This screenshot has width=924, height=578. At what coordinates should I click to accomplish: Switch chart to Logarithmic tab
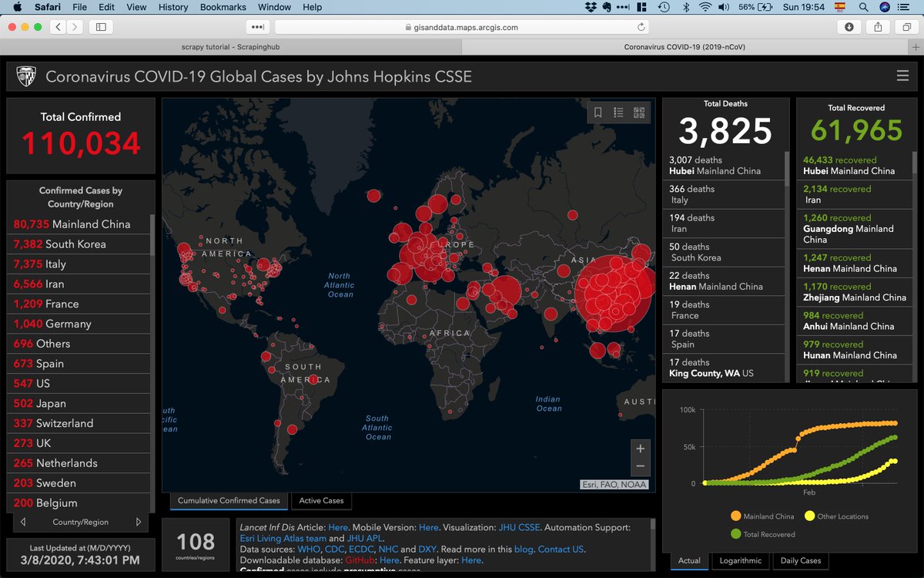click(x=740, y=561)
